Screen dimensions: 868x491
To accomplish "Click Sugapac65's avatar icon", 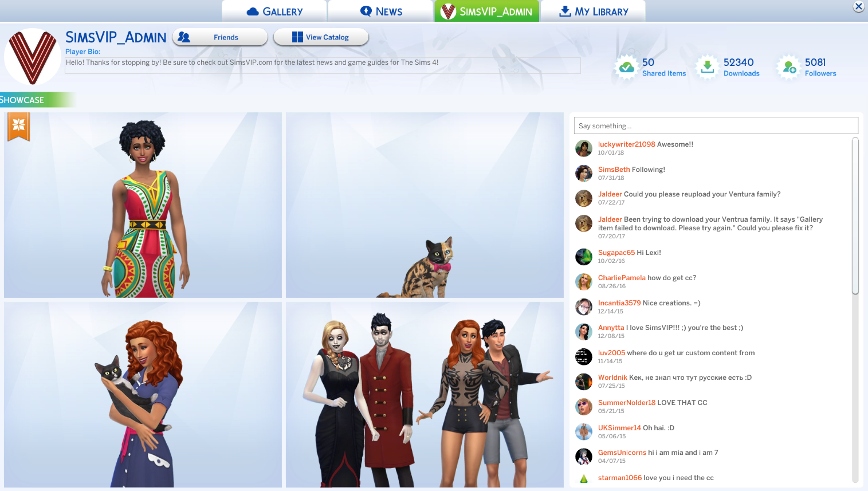I will 584,257.
